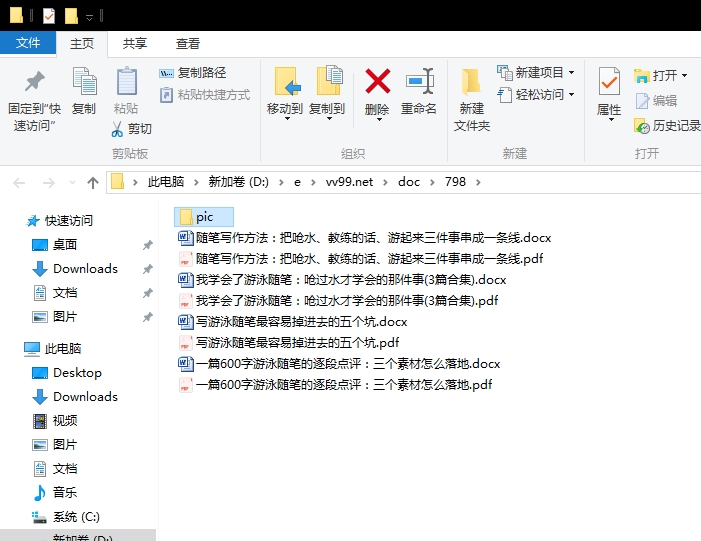Open pinned 图片 in Quick access
Viewport: 701px width, 541px height.
55,317
